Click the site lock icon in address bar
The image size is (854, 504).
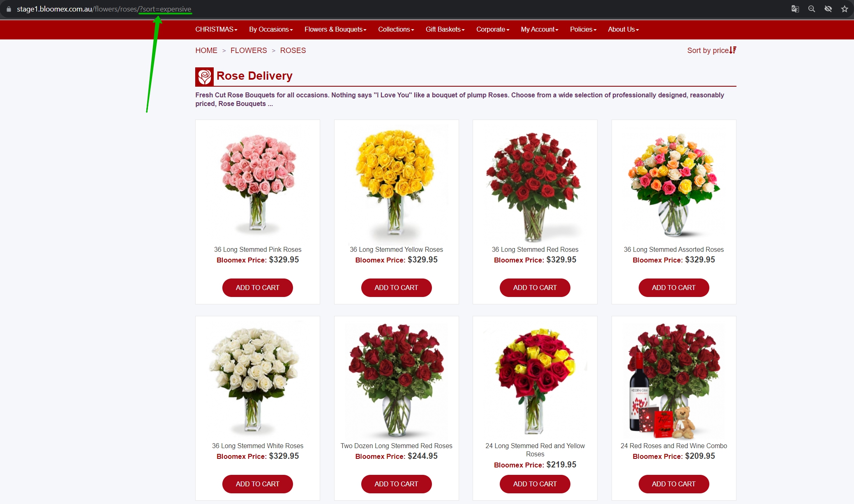tap(9, 9)
